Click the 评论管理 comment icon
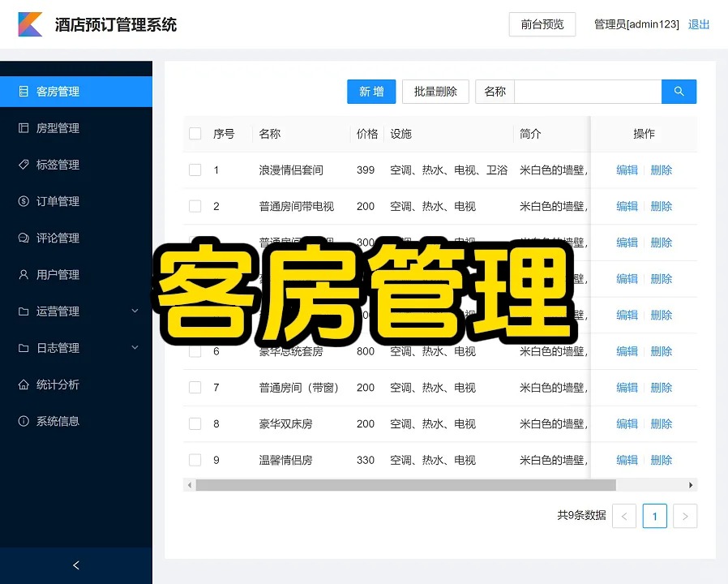Viewport: 728px width, 584px height. tap(24, 238)
